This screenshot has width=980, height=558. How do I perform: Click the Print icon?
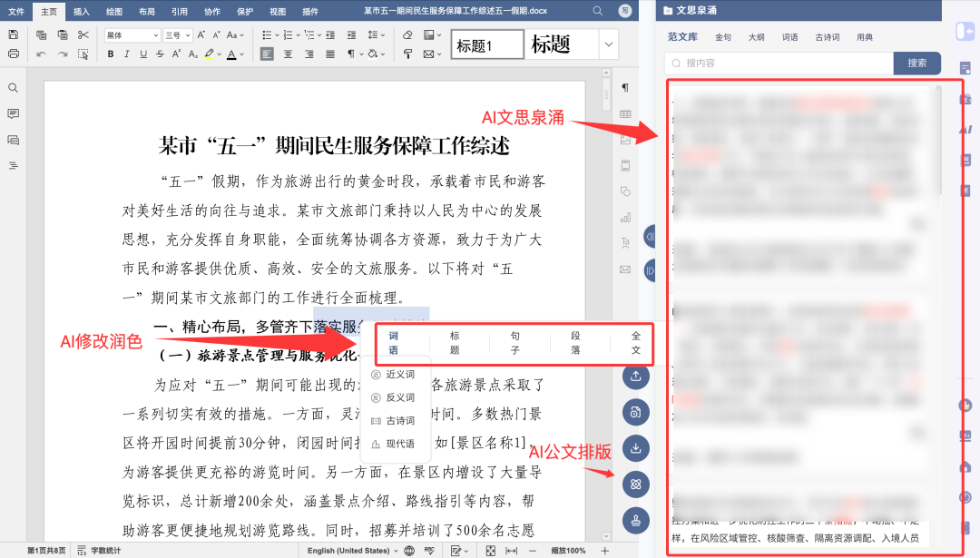pyautogui.click(x=14, y=54)
